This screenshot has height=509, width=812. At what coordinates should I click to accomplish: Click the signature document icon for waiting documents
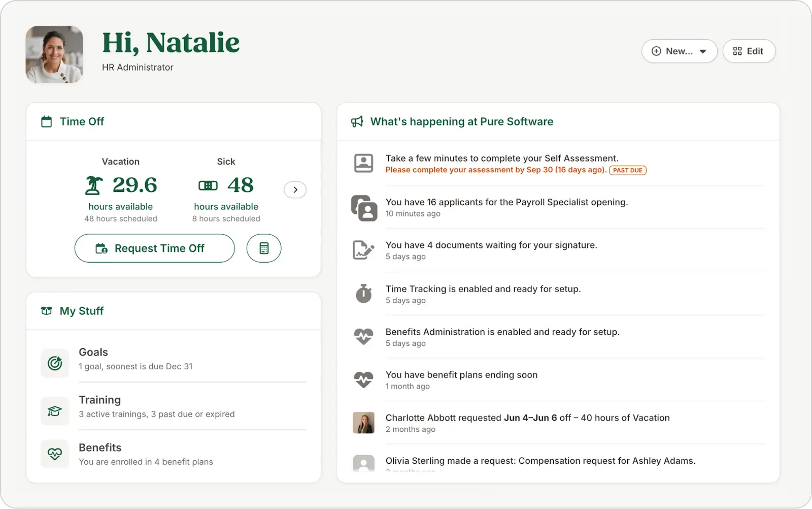tap(363, 250)
